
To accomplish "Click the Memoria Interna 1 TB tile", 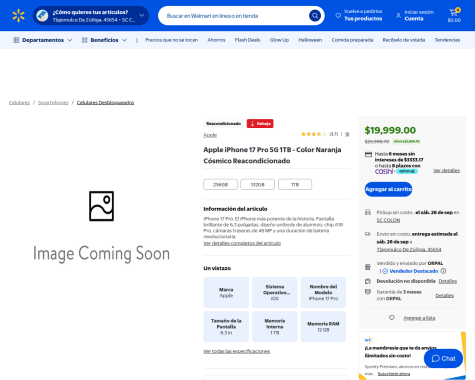I will (x=275, y=327).
